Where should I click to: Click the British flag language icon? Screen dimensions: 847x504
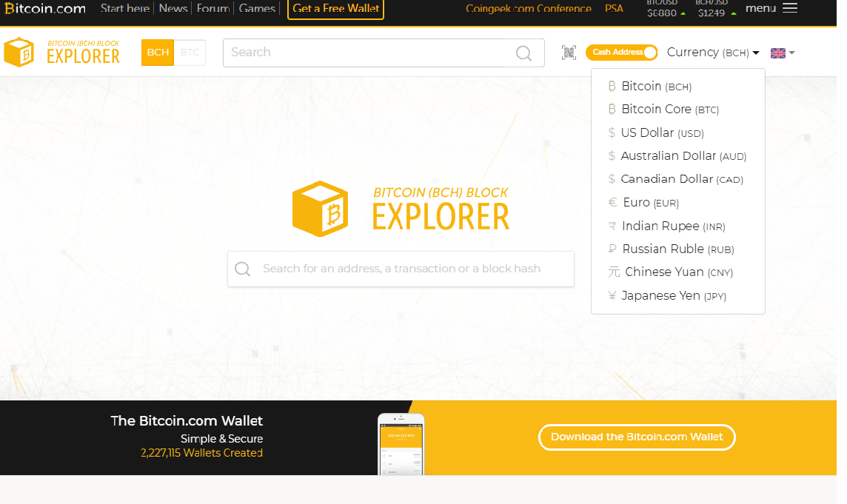click(777, 53)
